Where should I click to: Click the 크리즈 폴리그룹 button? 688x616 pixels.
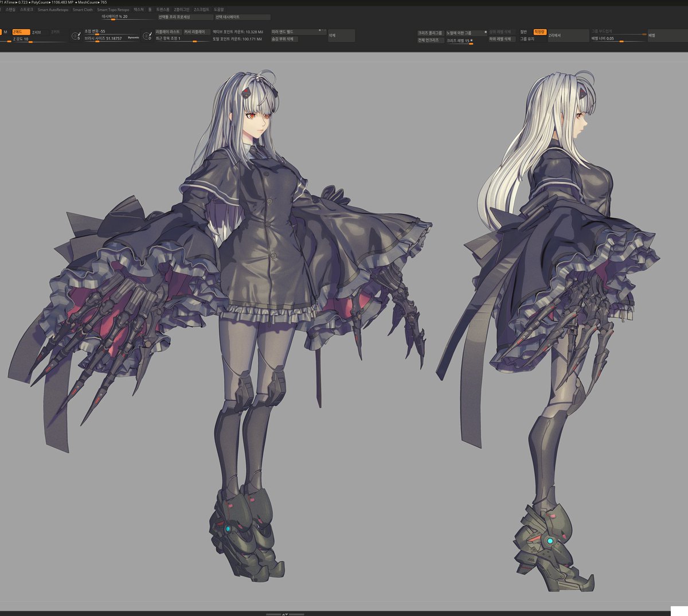click(431, 33)
